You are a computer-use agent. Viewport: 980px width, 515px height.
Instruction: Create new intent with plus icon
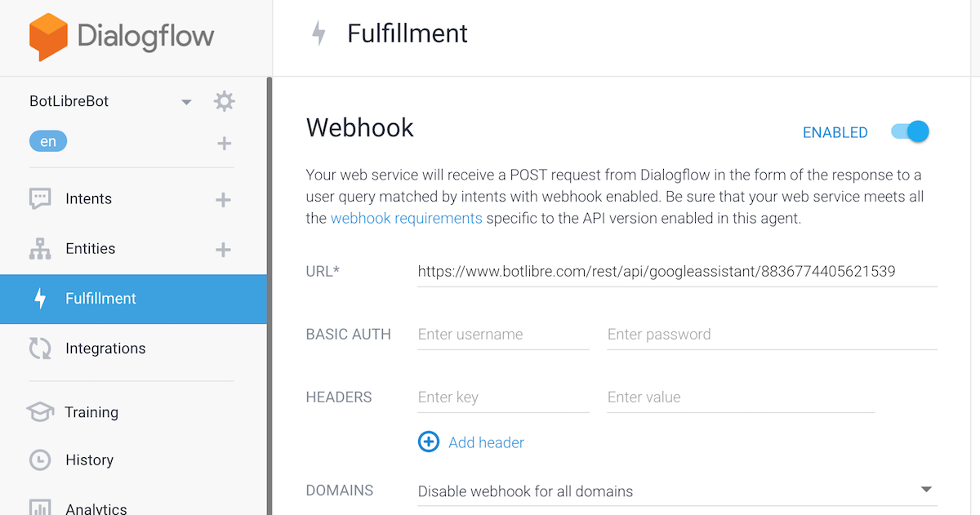tap(223, 200)
